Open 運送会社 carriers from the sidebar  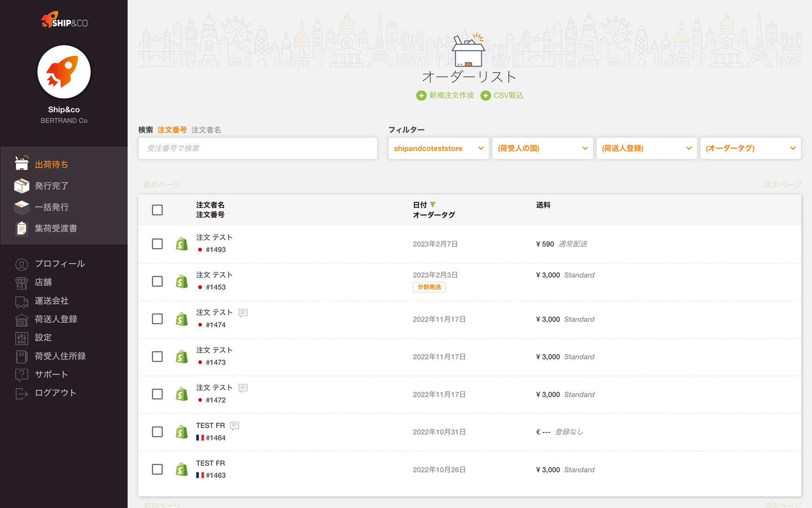point(51,301)
